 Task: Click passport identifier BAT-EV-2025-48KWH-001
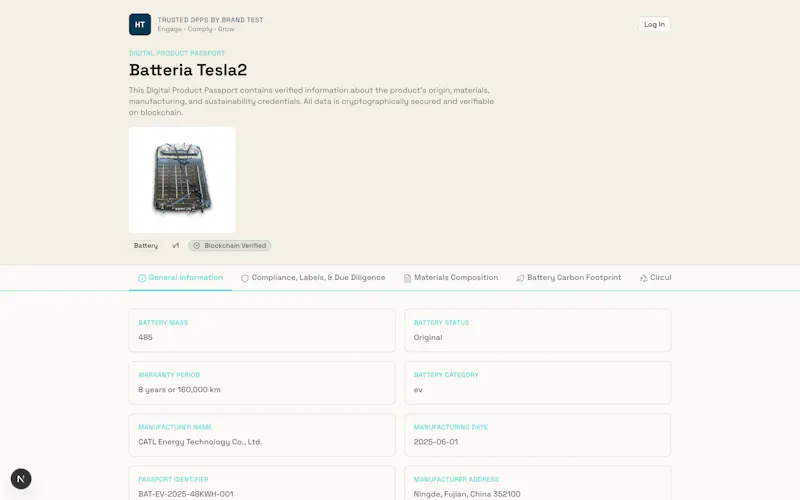click(x=186, y=494)
